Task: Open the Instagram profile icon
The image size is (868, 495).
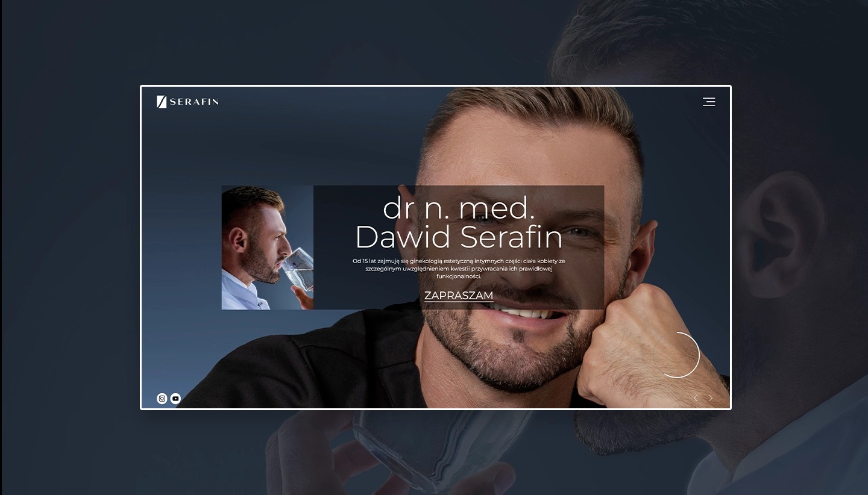Action: (x=162, y=399)
